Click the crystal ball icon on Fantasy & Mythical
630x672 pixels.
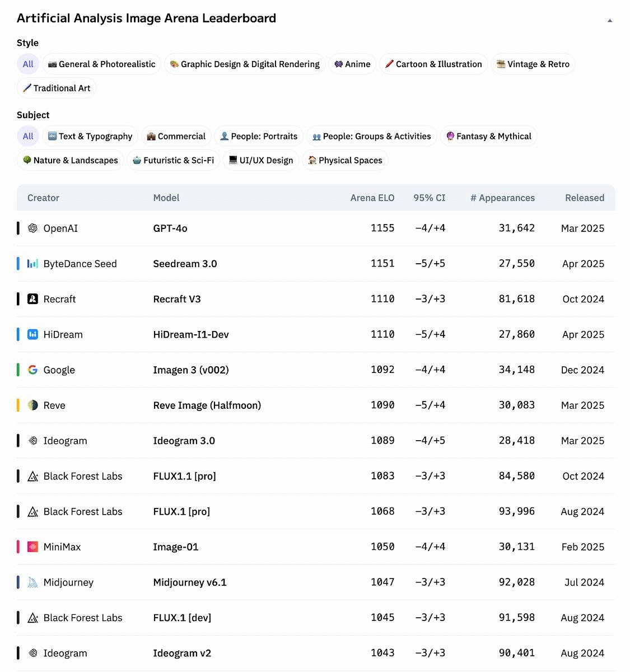coord(450,136)
